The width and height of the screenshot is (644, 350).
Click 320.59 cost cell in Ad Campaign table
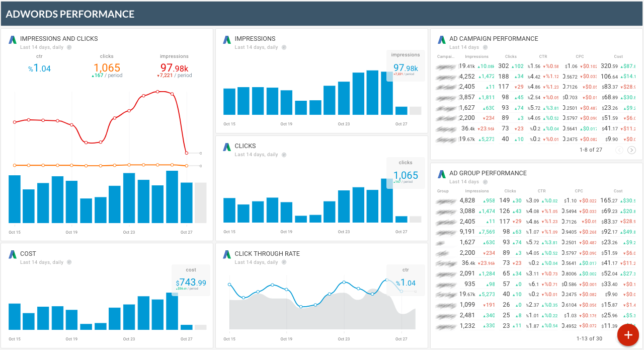click(x=609, y=66)
